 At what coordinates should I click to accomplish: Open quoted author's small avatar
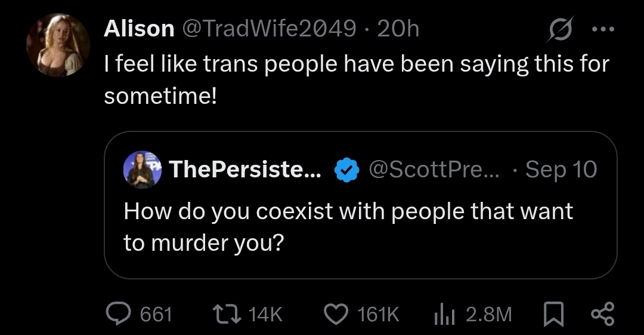coord(142,170)
